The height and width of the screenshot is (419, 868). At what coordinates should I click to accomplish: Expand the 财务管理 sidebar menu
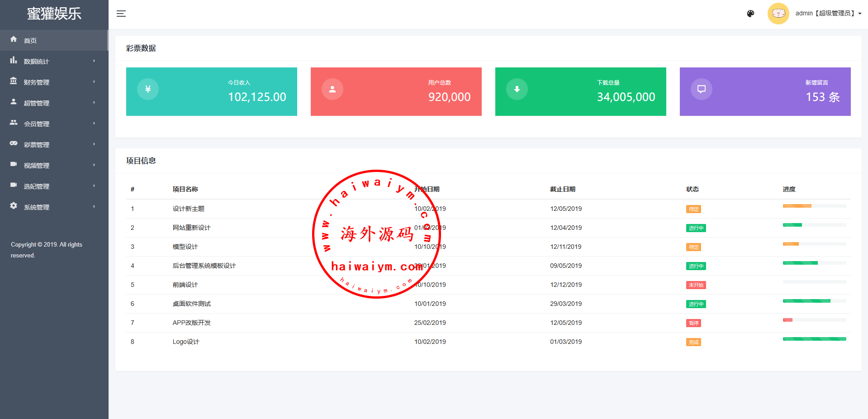(x=37, y=82)
